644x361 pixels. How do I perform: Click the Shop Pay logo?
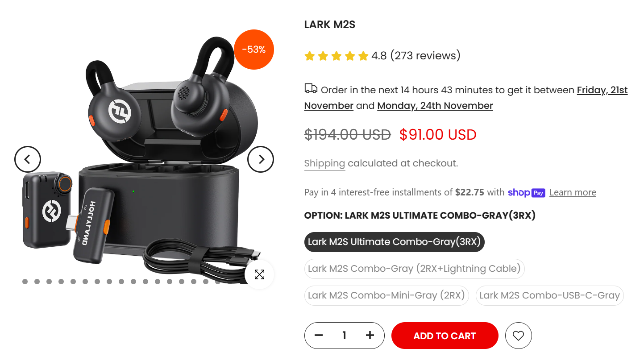[527, 192]
